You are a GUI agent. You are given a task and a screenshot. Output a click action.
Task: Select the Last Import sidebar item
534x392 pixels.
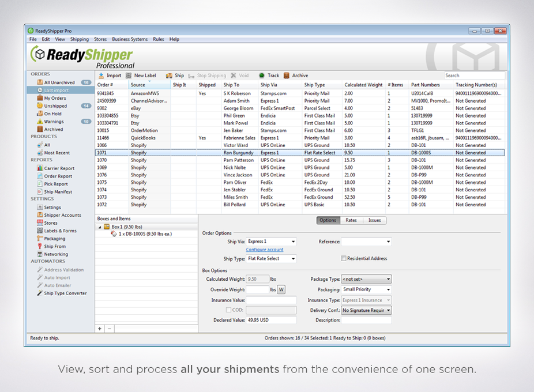point(61,91)
